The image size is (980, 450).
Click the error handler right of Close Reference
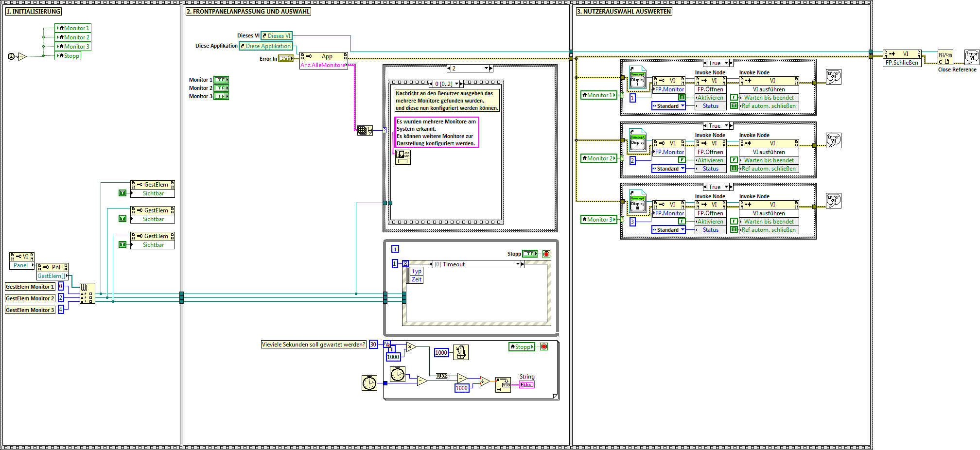[972, 57]
